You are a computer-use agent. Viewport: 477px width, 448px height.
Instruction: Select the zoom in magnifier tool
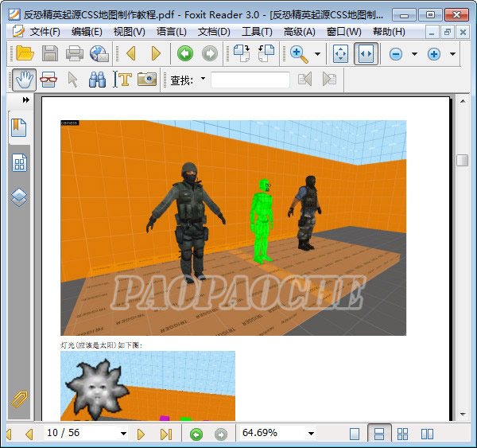(300, 54)
